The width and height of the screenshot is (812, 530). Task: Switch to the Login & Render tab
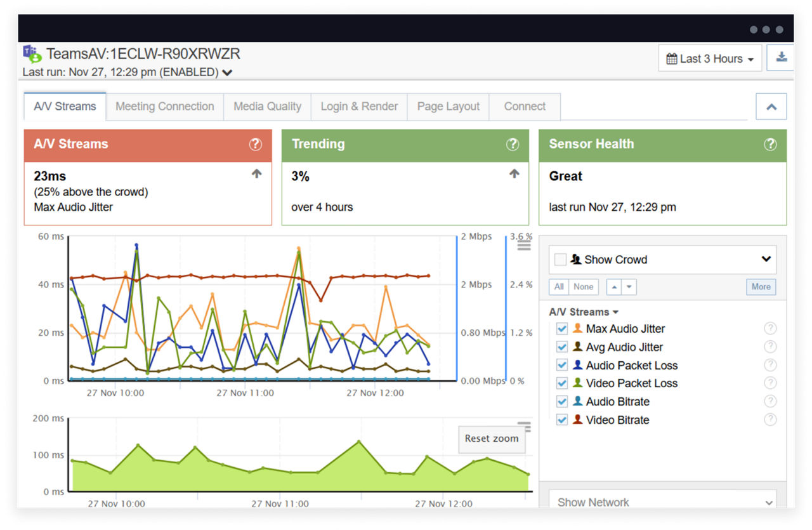pos(359,107)
